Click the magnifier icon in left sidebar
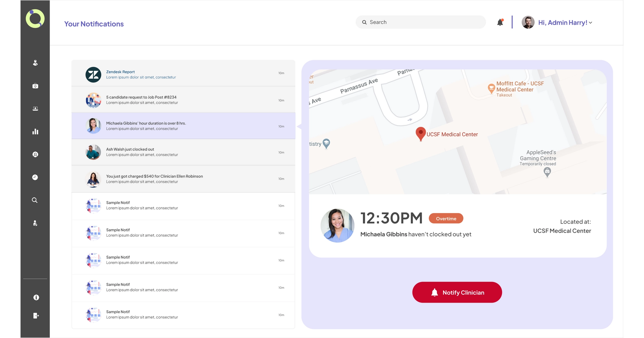This screenshot has height=338, width=644. click(35, 200)
